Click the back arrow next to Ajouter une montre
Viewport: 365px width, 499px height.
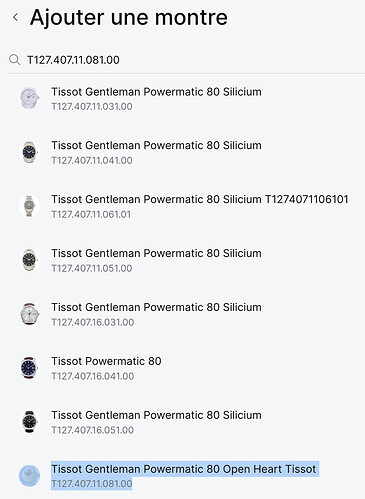(15, 17)
